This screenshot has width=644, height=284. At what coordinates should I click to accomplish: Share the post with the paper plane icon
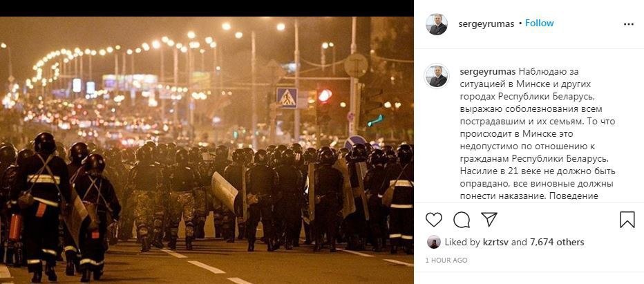click(489, 220)
